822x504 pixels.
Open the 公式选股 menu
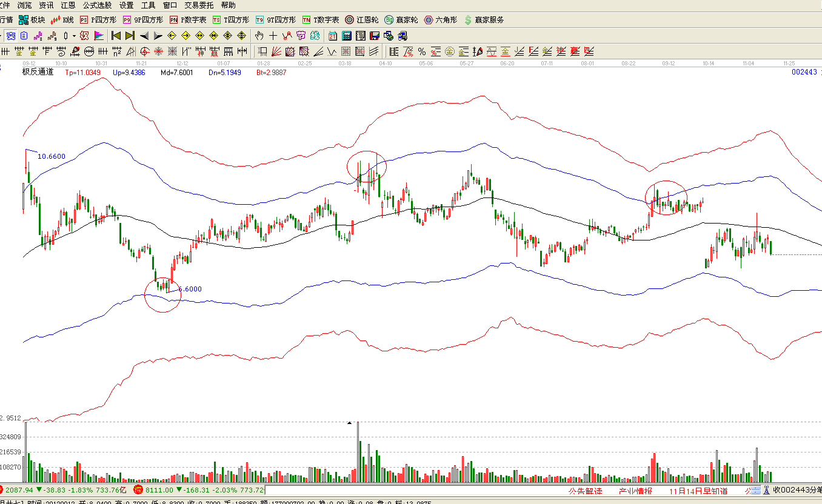point(97,5)
